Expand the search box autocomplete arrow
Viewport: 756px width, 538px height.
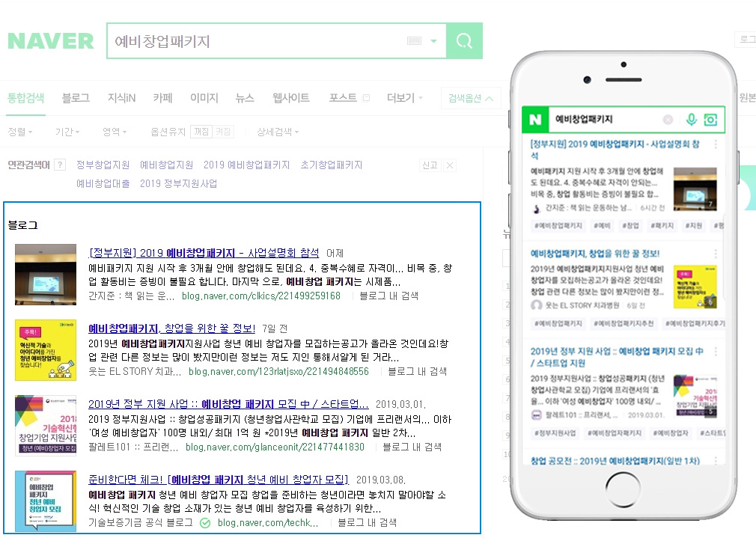pyautogui.click(x=433, y=41)
